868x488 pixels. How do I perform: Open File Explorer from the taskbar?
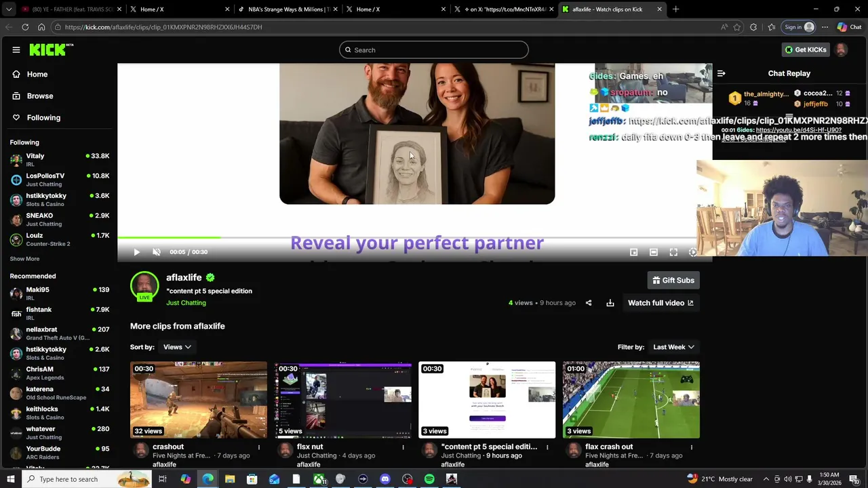coord(230,479)
